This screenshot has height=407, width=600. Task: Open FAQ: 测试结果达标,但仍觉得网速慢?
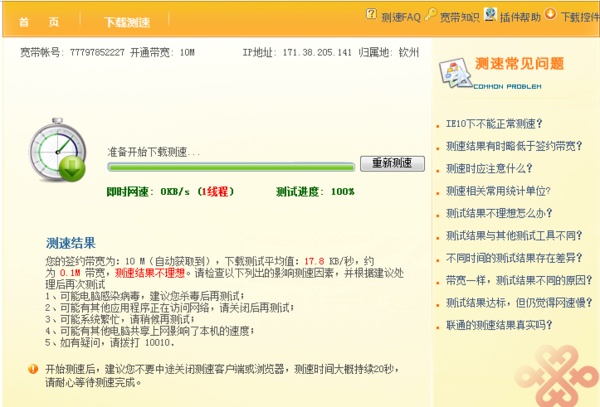[x=519, y=303]
